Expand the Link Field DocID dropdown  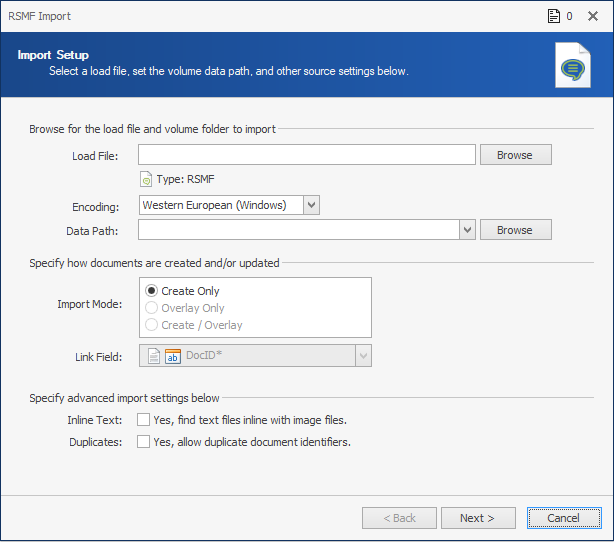(363, 355)
